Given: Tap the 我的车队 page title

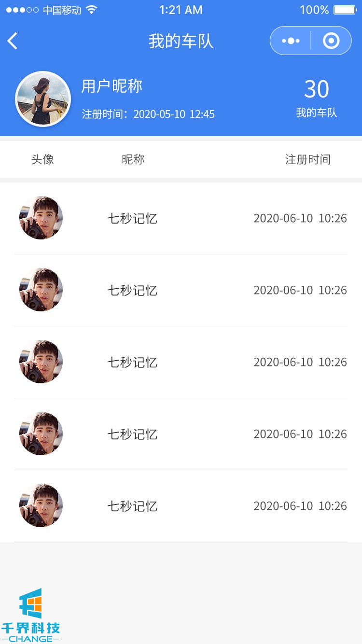Looking at the screenshot, I should (181, 41).
